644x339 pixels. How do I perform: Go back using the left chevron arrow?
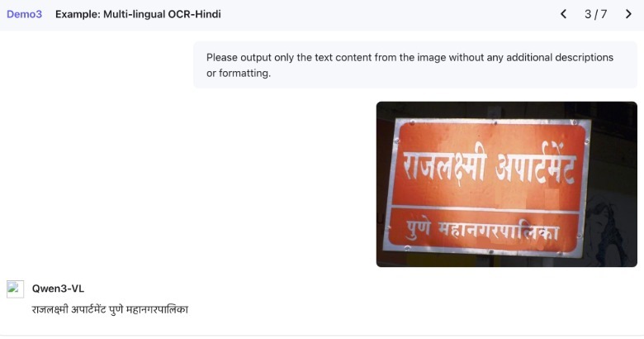pos(563,14)
